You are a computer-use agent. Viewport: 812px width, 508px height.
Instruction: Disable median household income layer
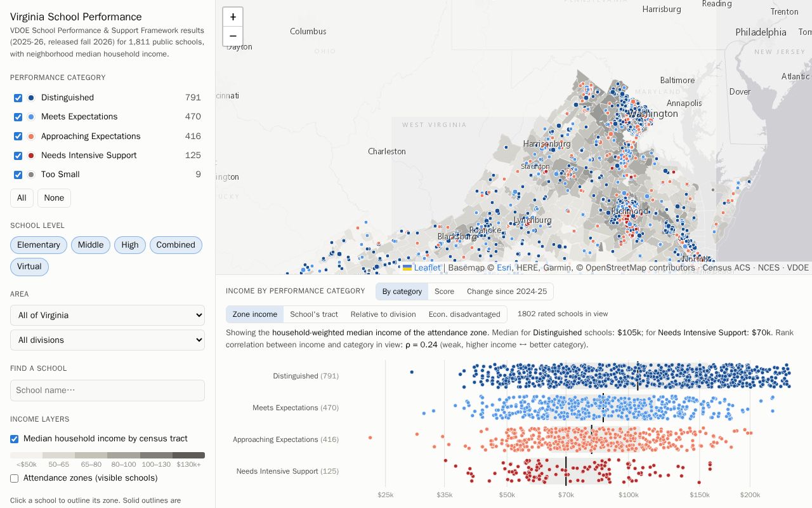click(14, 439)
